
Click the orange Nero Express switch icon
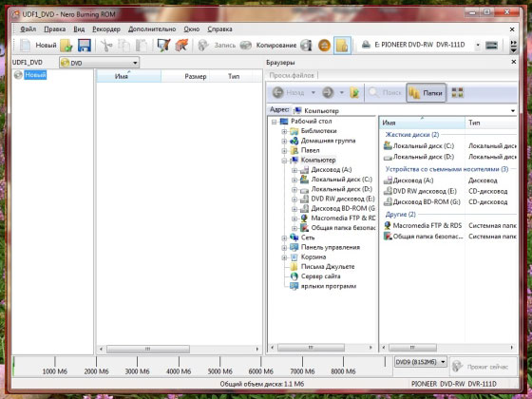(181, 46)
